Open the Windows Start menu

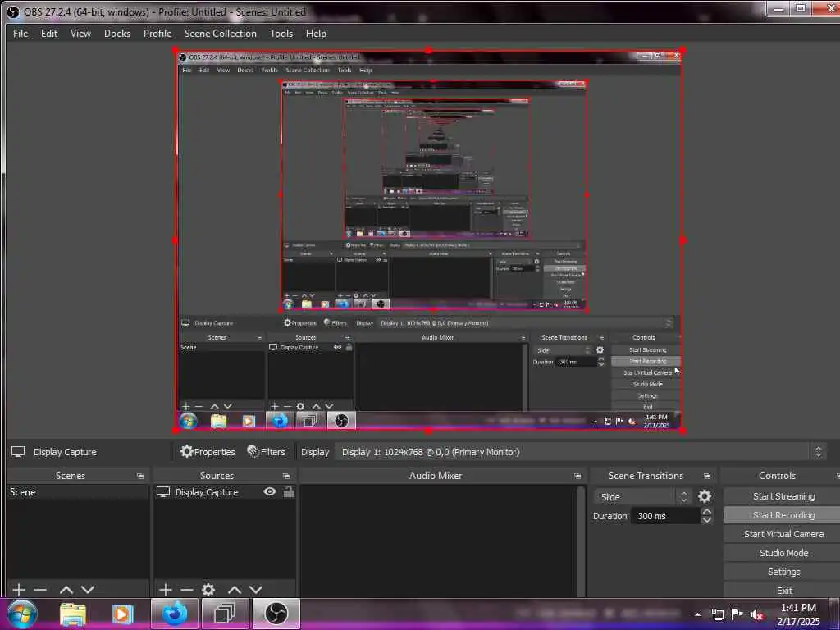(22, 614)
